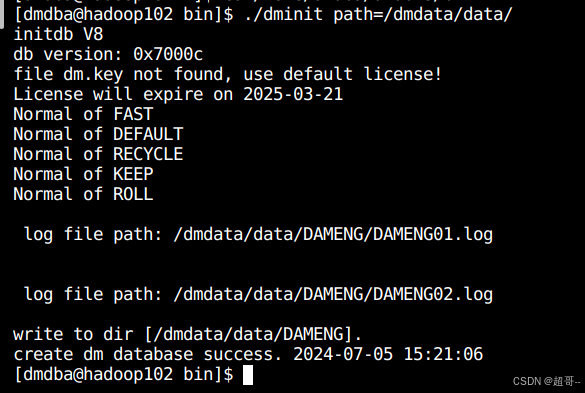585x393 pixels.
Task: Click the license expiry date 2025-03-21
Action: [x=293, y=94]
